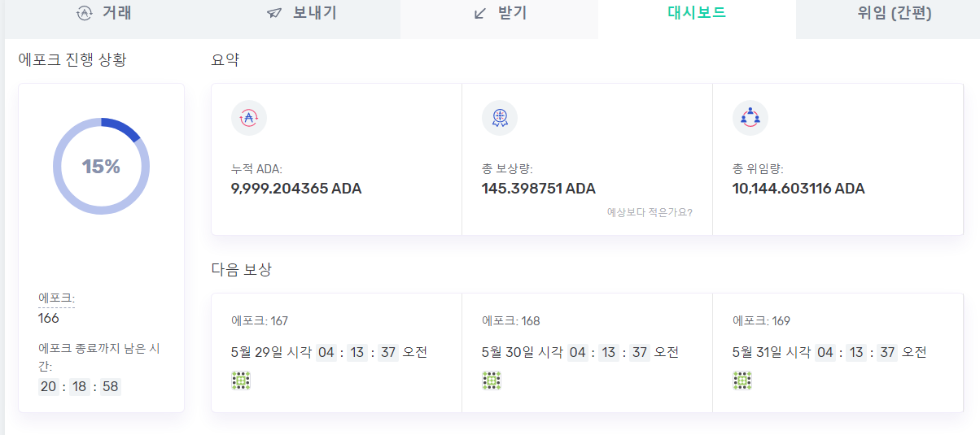
Task: Click the total delegation (총 위임량) people icon
Action: coord(750,118)
